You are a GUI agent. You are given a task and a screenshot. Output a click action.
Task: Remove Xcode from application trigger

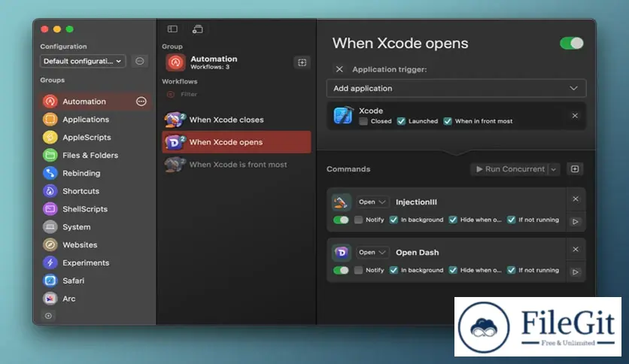point(575,116)
